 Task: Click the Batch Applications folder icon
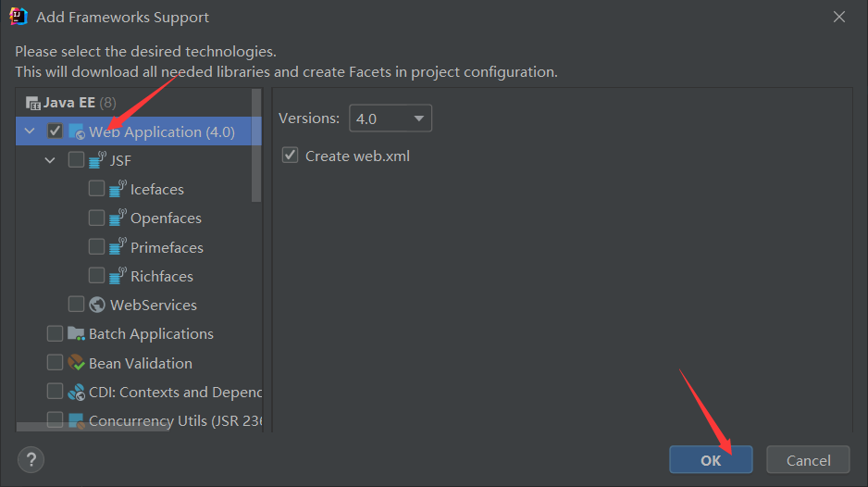[77, 334]
